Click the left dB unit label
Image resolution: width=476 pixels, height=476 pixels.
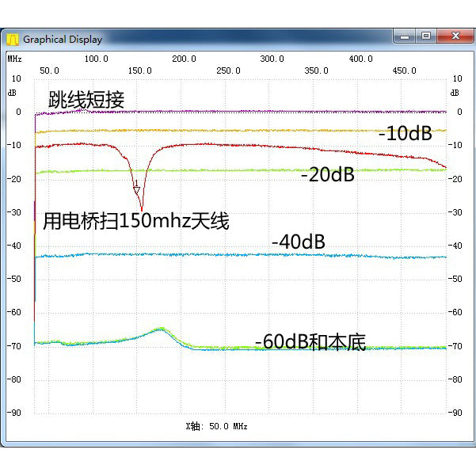click(x=11, y=92)
